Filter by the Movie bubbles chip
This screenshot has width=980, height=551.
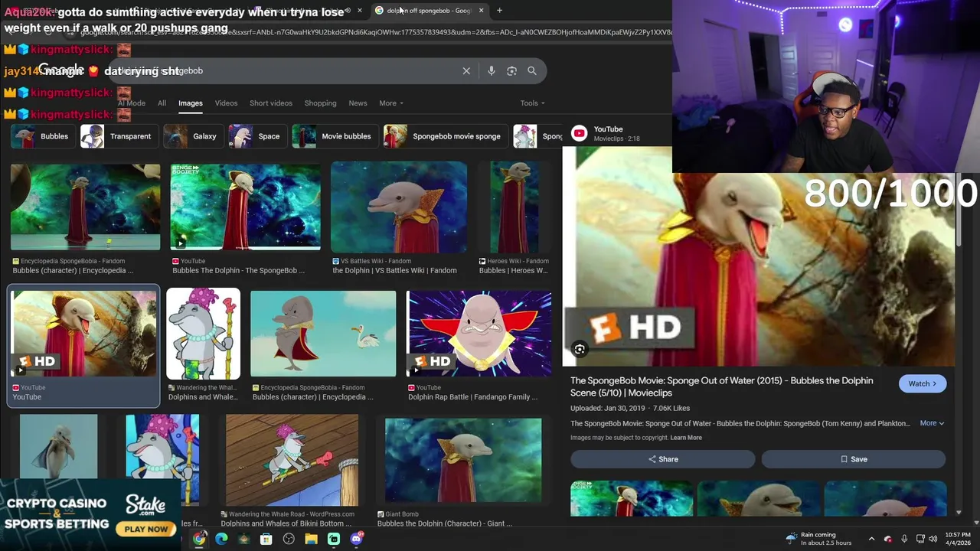point(335,136)
